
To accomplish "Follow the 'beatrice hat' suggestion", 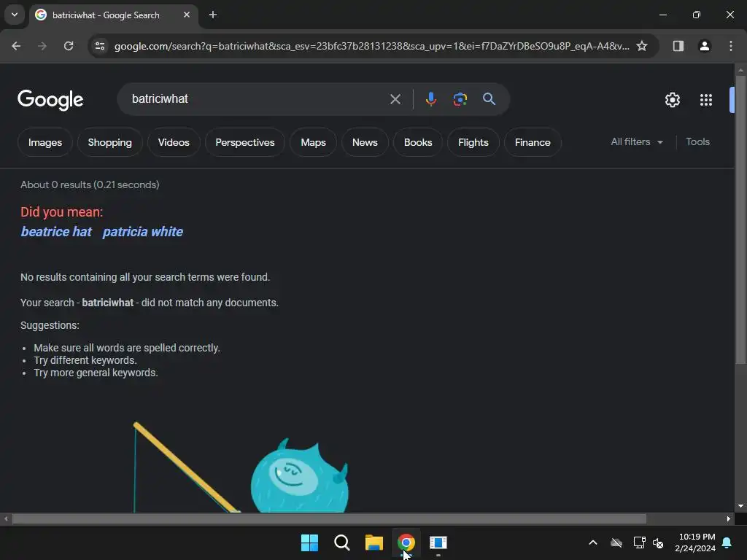I will [x=56, y=232].
